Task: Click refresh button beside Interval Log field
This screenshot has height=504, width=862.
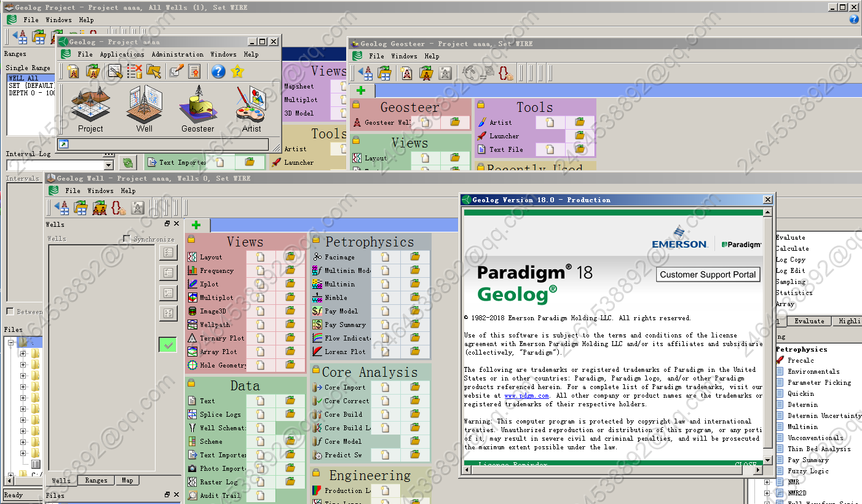Action: coord(127,163)
